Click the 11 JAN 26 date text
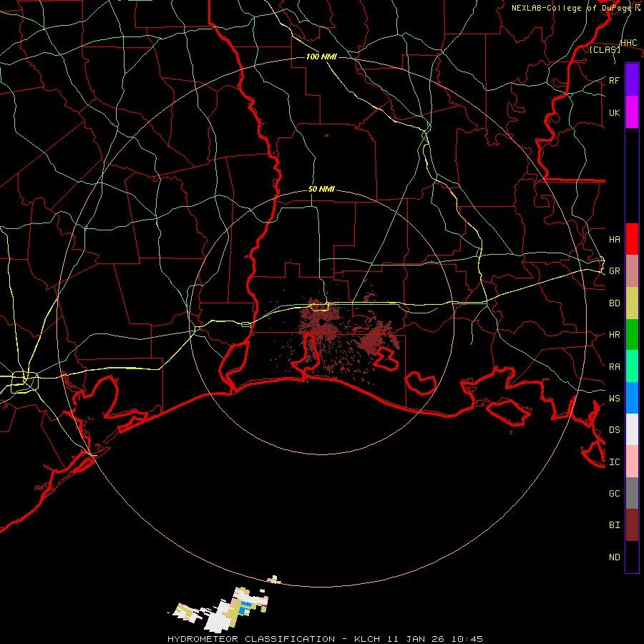Image resolution: width=644 pixels, height=644 pixels. click(416, 639)
